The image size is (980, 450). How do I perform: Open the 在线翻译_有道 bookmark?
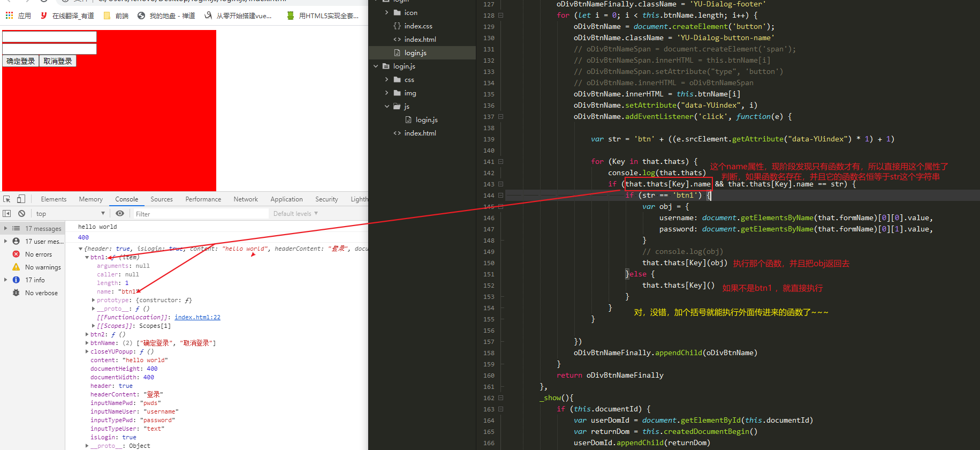click(x=67, y=16)
